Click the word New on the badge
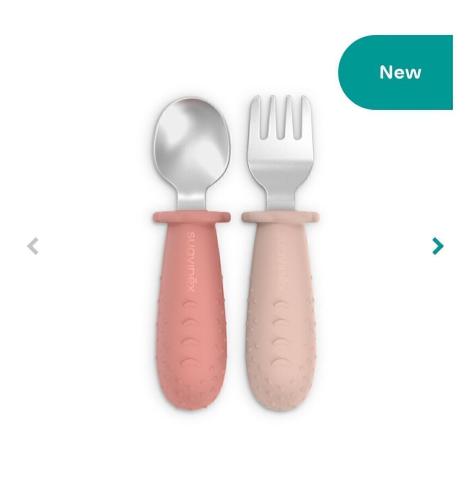471x480 pixels. click(400, 72)
